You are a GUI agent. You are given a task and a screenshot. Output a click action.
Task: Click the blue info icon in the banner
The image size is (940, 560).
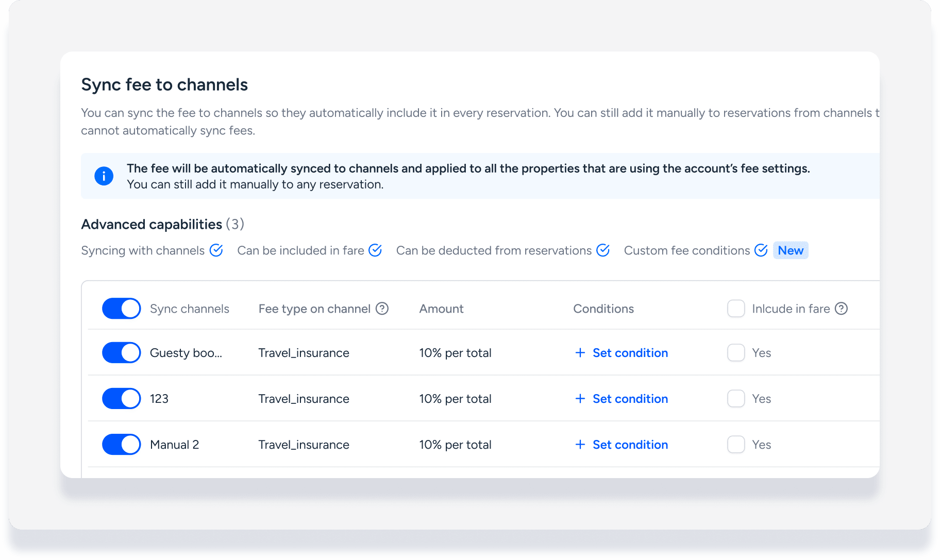click(104, 176)
